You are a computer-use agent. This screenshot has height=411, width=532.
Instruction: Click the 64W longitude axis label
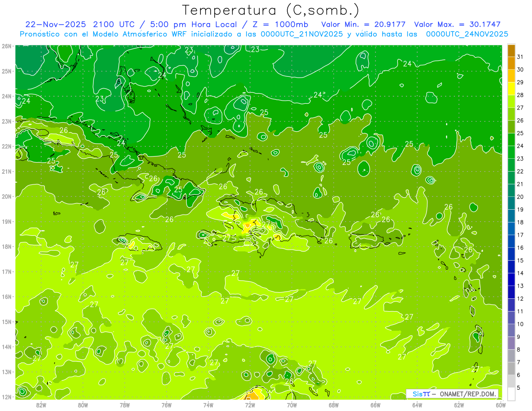click(417, 404)
